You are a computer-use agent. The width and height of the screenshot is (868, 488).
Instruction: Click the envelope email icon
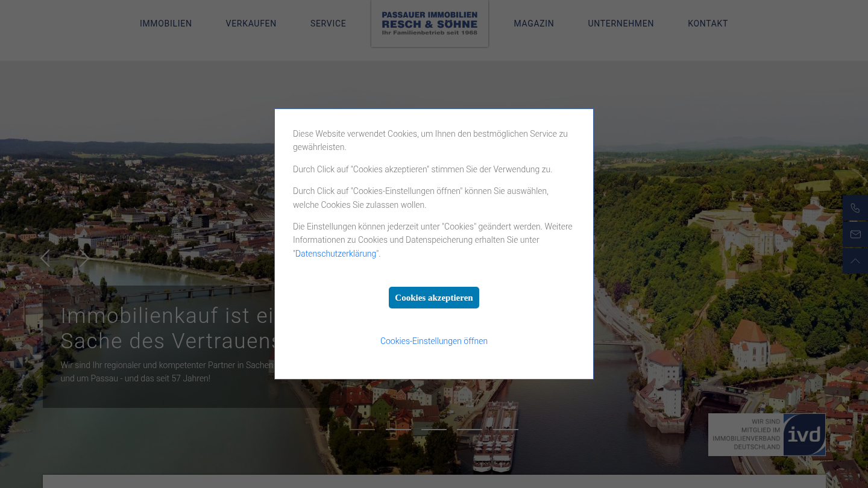(x=855, y=234)
